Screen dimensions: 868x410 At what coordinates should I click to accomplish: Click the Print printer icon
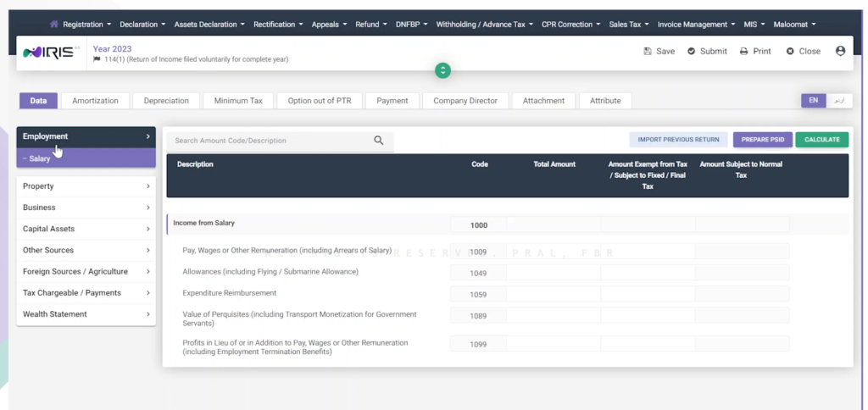coord(743,52)
